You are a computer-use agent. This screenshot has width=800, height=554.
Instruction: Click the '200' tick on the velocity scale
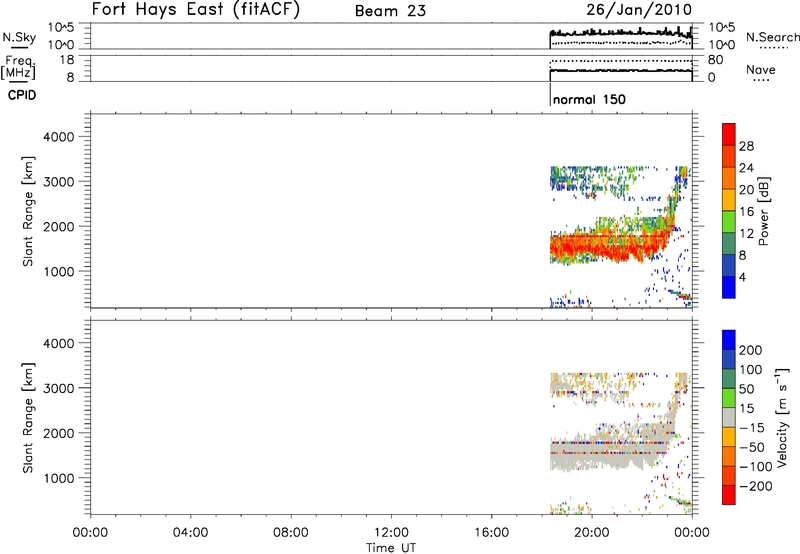750,350
